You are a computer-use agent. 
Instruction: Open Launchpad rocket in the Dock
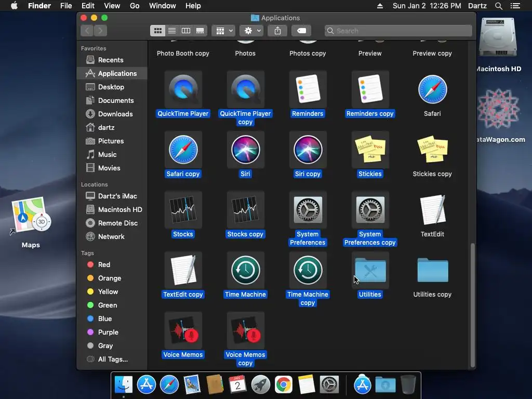(261, 385)
